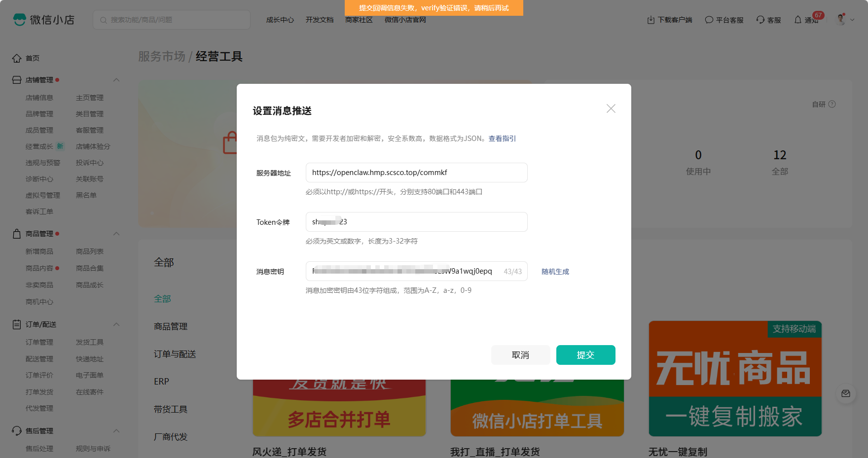
Task: Click the user avatar icon
Action: tap(841, 20)
